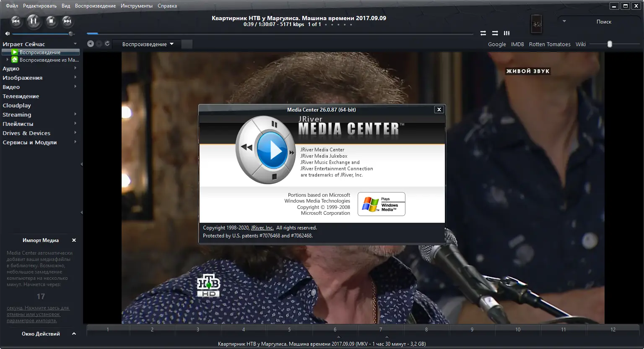Click the album art thumbnail
Viewport: 644px width, 349px height.
point(536,24)
